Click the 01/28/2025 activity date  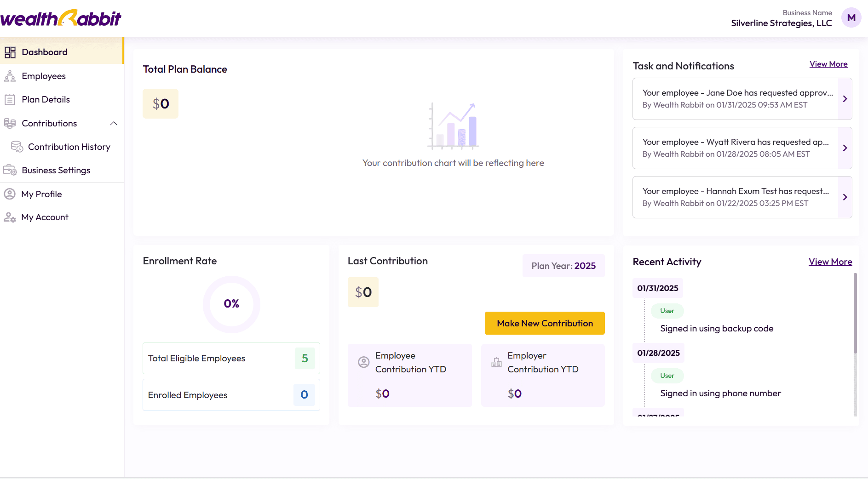pyautogui.click(x=658, y=353)
